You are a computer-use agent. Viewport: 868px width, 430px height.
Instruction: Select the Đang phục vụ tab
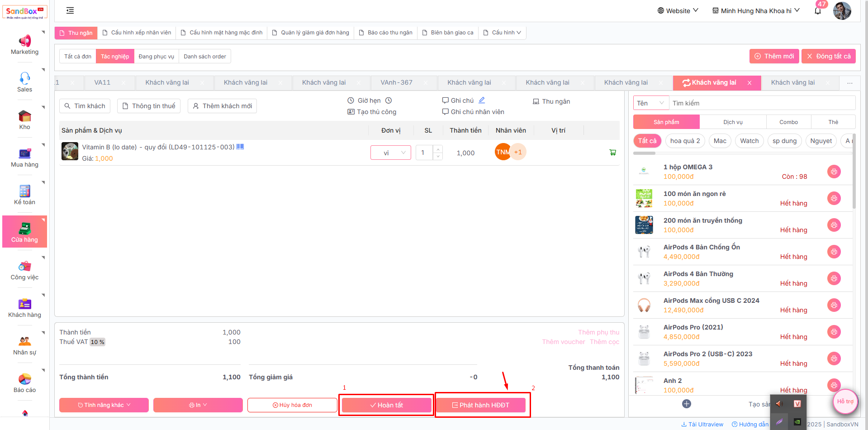click(156, 57)
